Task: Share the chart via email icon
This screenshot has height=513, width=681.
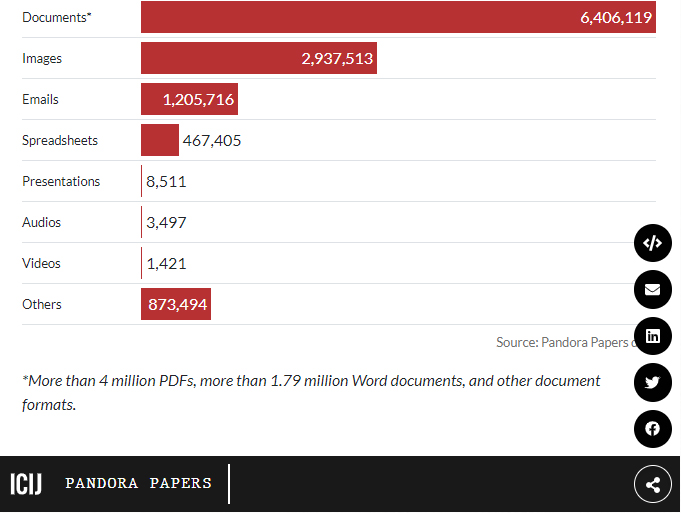Action: pyautogui.click(x=652, y=290)
